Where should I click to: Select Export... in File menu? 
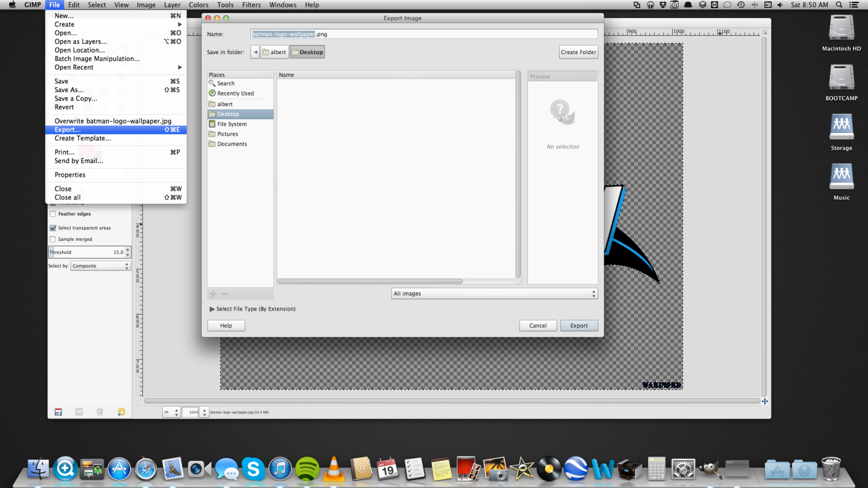[x=116, y=130]
